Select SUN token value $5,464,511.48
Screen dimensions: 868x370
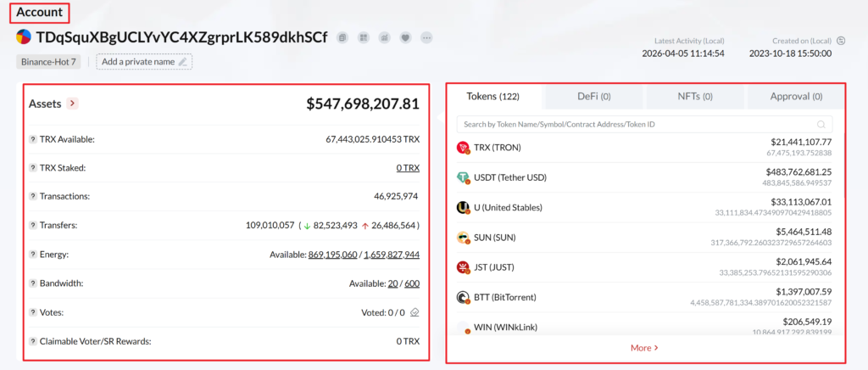804,232
